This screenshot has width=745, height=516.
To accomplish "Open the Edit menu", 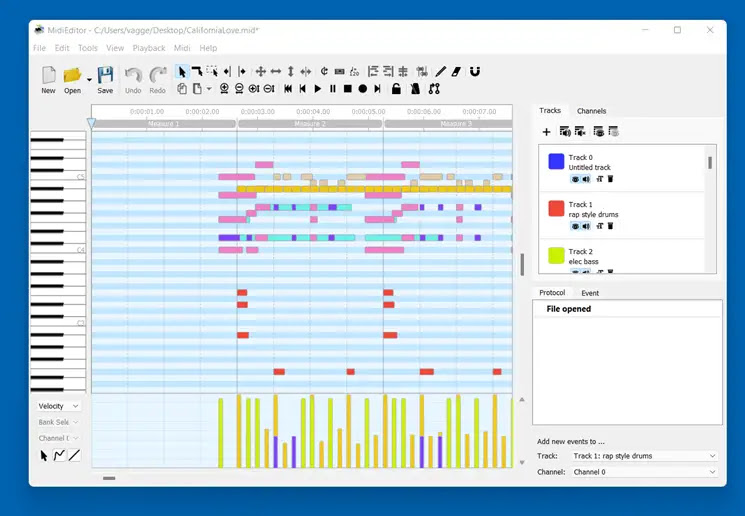I will pyautogui.click(x=62, y=48).
